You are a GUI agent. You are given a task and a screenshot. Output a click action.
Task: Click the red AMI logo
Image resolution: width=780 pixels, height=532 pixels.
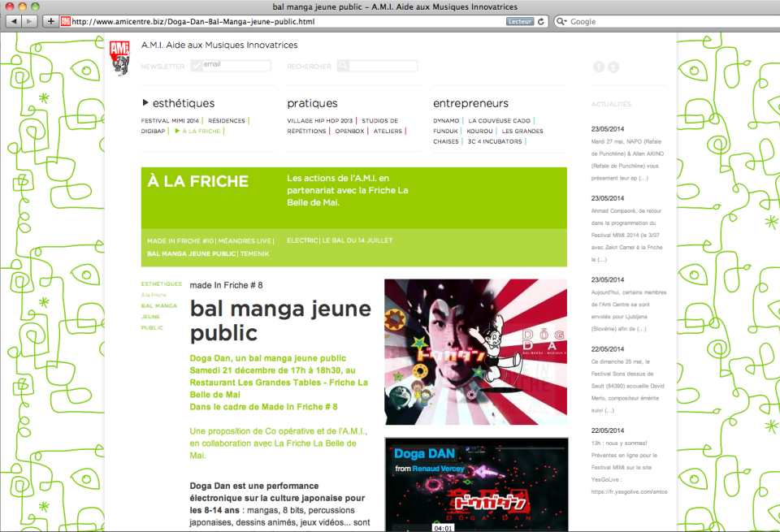(119, 58)
